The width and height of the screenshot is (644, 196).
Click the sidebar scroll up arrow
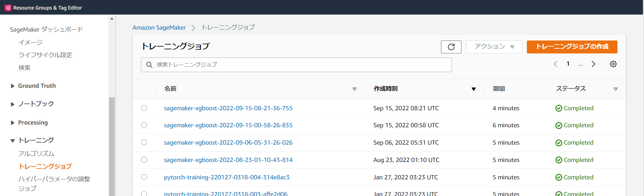coord(112,19)
